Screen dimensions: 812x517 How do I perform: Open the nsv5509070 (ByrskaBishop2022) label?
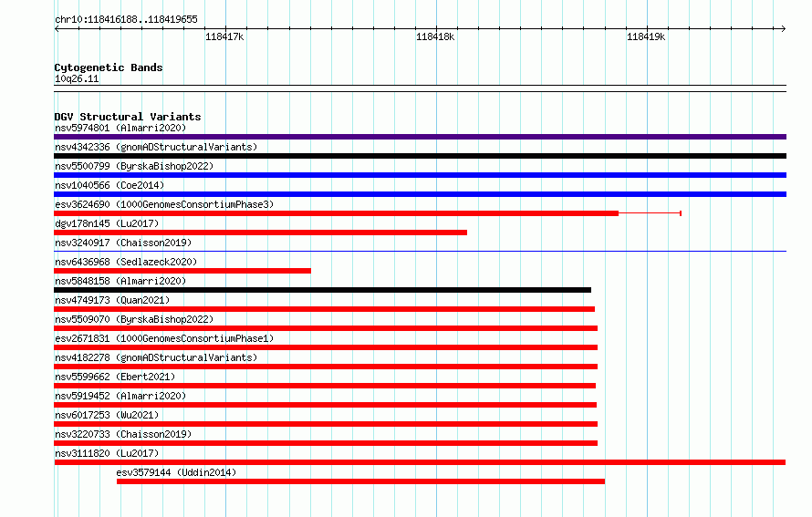tap(134, 319)
